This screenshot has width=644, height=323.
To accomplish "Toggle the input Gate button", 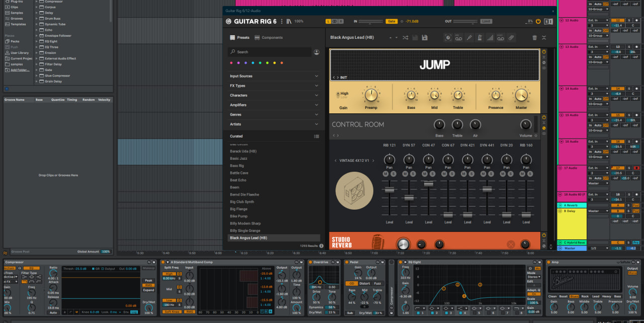I will tap(391, 22).
